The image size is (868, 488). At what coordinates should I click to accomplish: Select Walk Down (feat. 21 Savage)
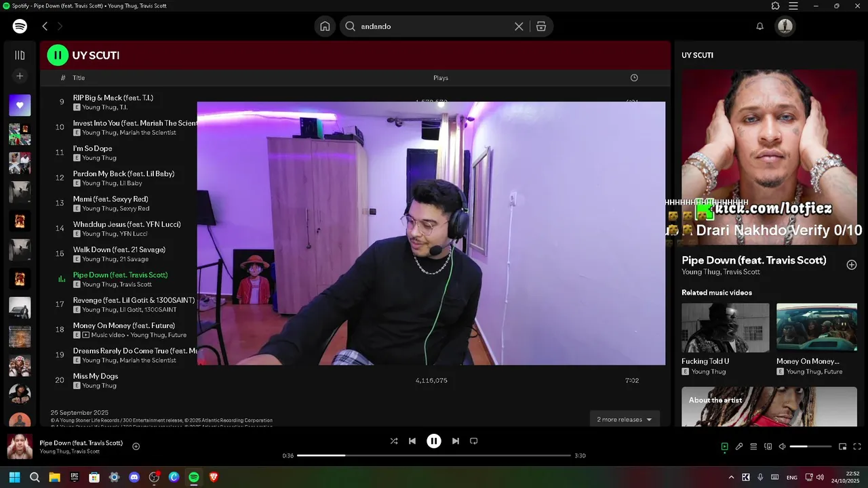(x=119, y=249)
